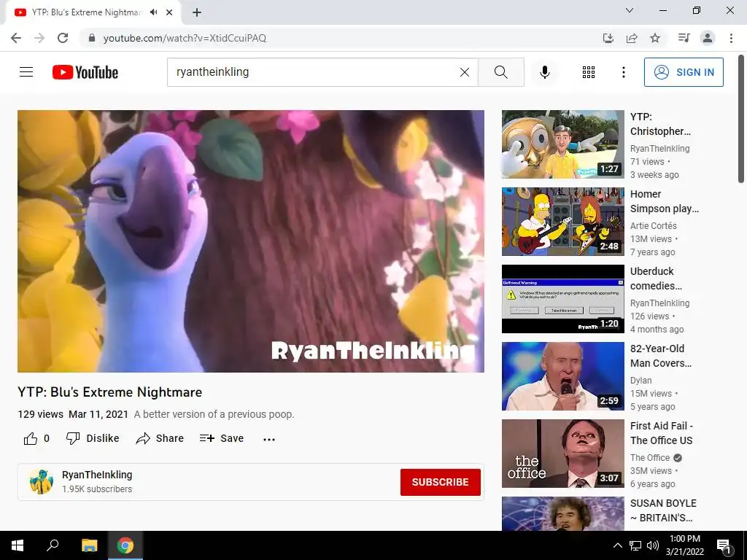The width and height of the screenshot is (747, 560).
Task: Share the video
Action: point(160,438)
